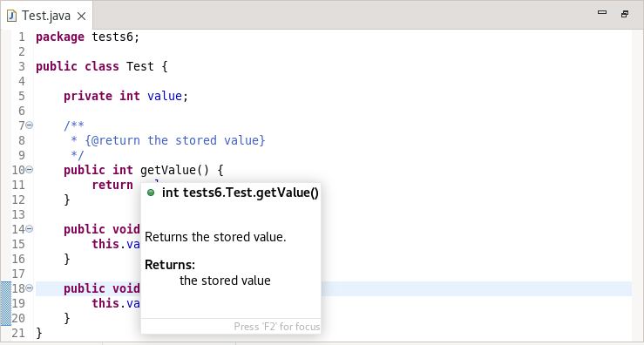Click the 'package tests6;' declaration

point(88,37)
